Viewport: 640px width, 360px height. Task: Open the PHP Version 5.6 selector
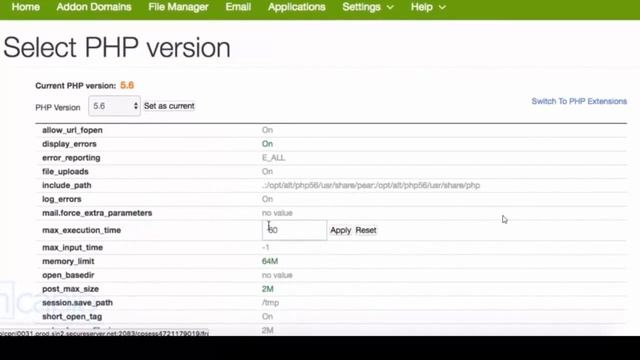[x=114, y=106]
